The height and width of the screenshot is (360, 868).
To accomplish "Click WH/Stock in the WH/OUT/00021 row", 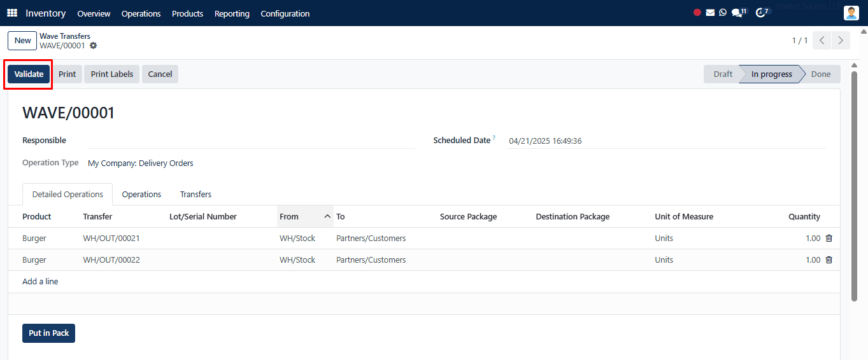I will point(297,239).
